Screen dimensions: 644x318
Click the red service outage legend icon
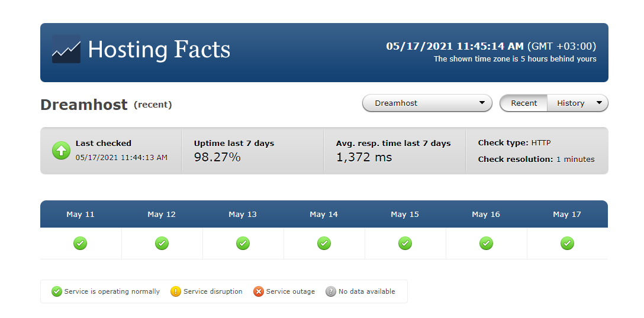pyautogui.click(x=258, y=292)
